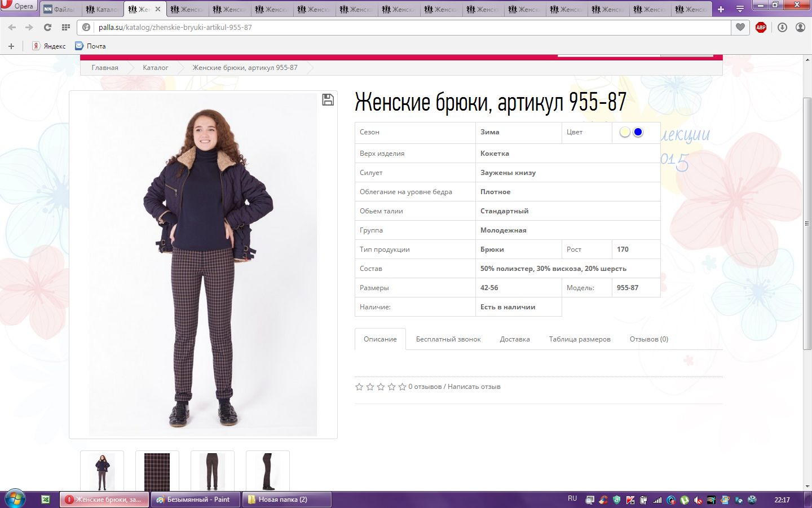Switch to the Доставка tab
This screenshot has width=812, height=508.
coord(514,339)
